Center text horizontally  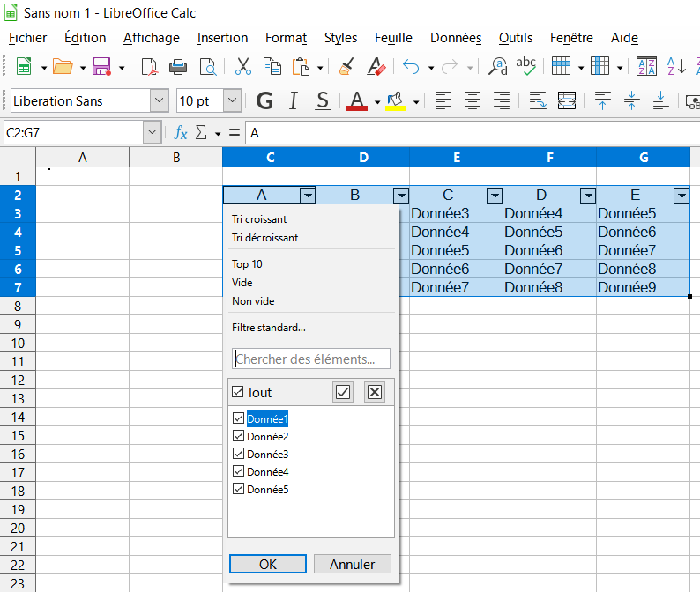(473, 100)
